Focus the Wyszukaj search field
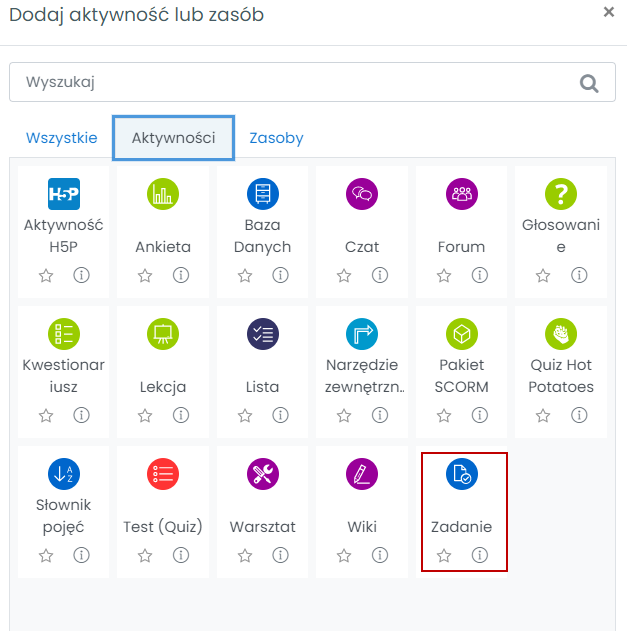Viewport: 627px width, 631px height. (x=290, y=83)
